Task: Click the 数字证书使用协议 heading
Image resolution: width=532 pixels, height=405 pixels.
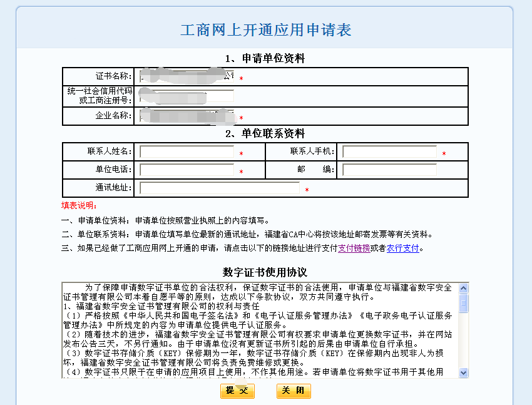Action: point(265,272)
